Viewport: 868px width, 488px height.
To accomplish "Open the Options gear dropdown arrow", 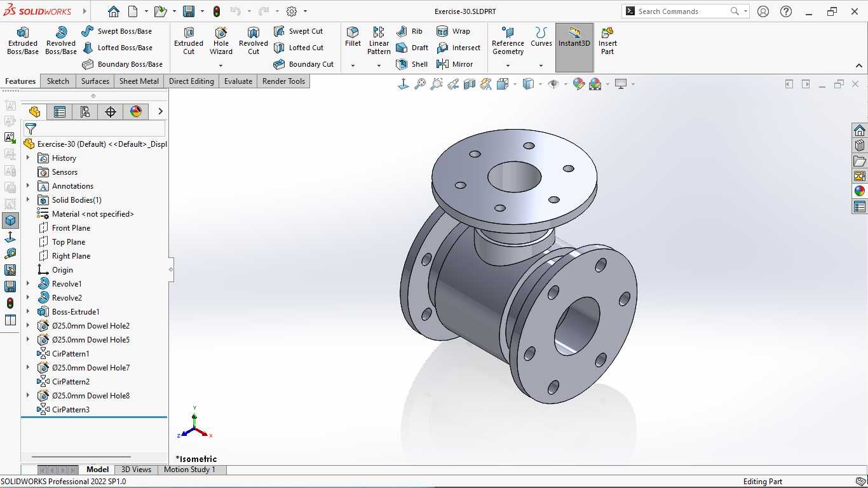I will 305,11.
